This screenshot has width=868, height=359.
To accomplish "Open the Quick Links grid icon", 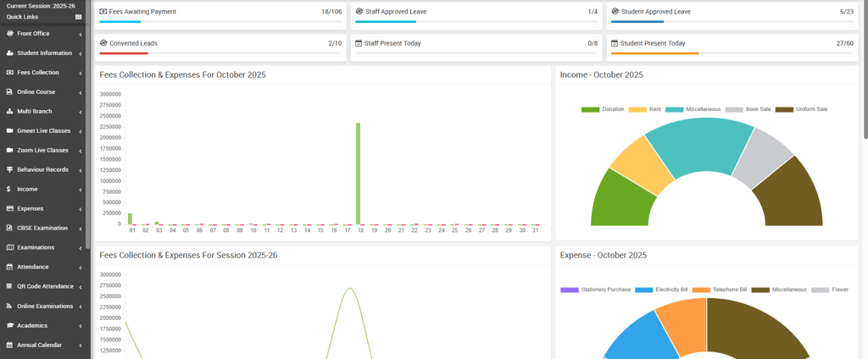I will (79, 17).
